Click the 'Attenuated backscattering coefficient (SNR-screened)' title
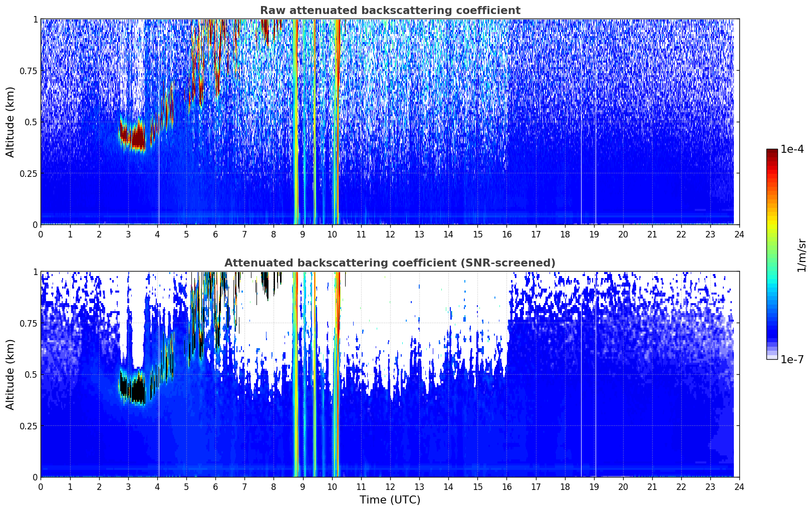Screen dimensions: 812x511 pos(390,263)
